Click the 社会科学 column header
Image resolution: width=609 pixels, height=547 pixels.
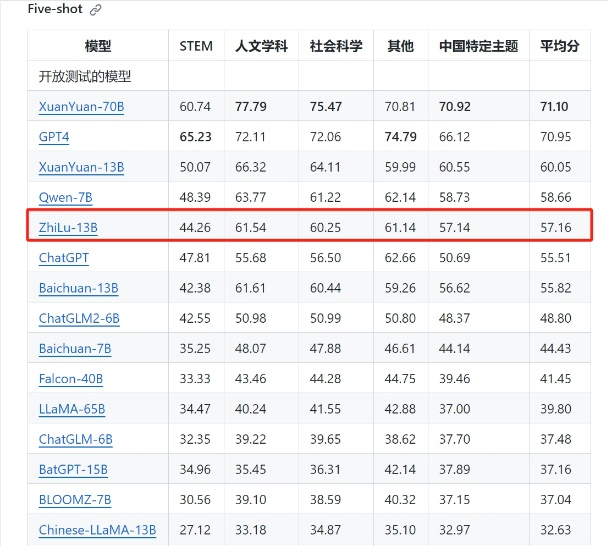pos(336,46)
